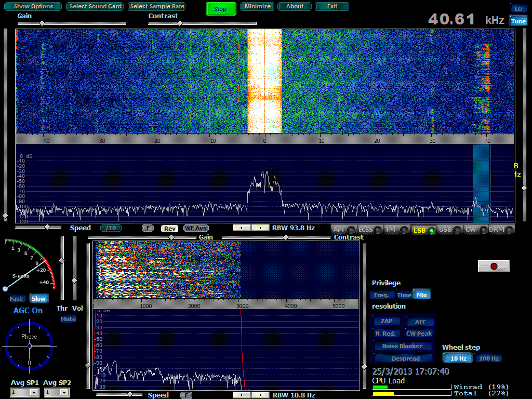Enable the Noise Blanker

click(403, 346)
